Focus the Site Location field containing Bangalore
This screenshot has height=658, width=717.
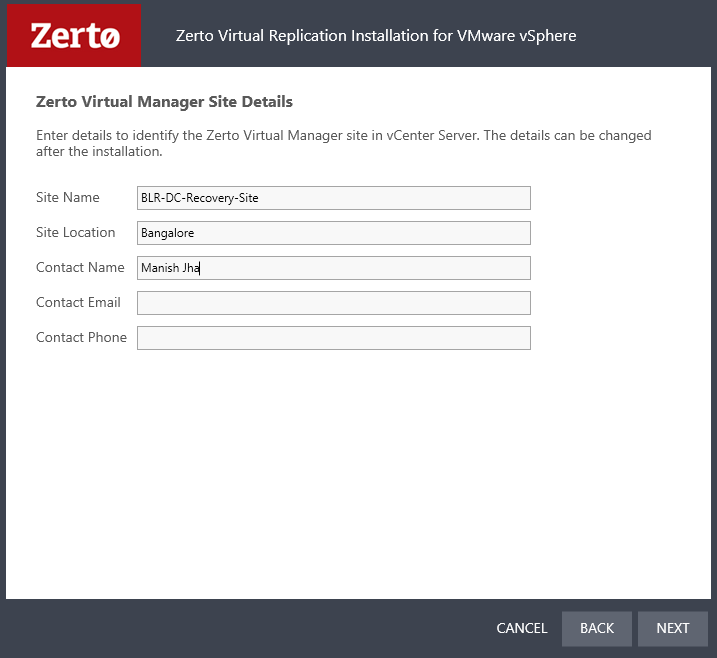[333, 233]
